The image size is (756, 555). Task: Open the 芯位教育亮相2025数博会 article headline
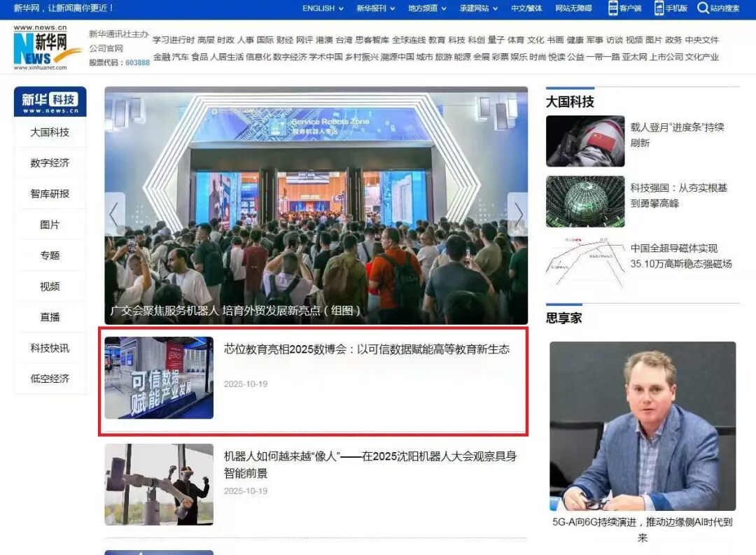[367, 349]
